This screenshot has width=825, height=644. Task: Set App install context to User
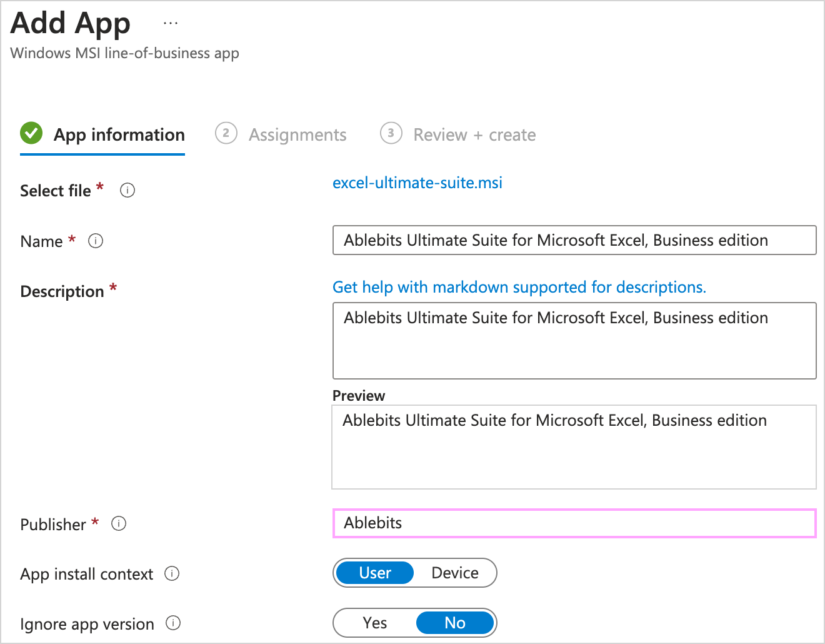point(375,573)
